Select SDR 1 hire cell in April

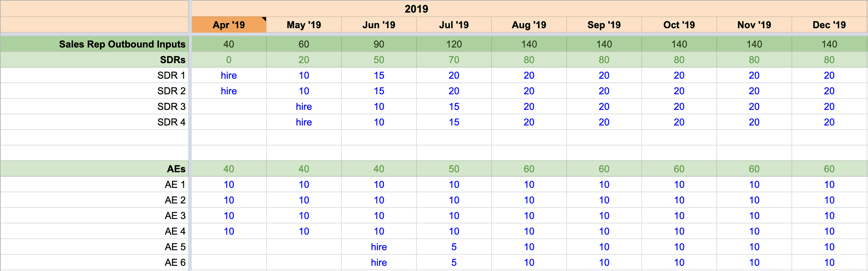click(x=229, y=75)
